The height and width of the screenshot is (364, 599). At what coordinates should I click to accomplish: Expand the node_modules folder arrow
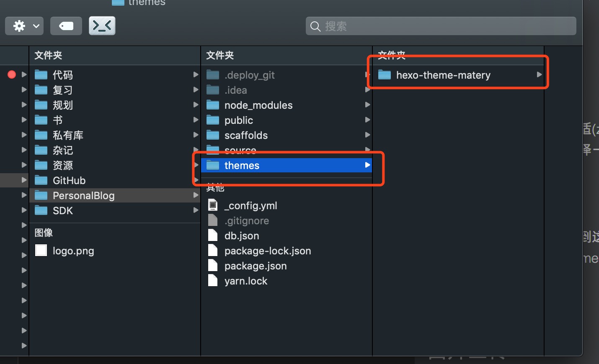click(x=367, y=105)
